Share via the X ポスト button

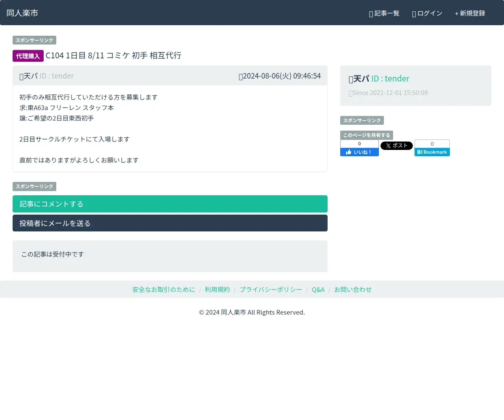point(396,146)
